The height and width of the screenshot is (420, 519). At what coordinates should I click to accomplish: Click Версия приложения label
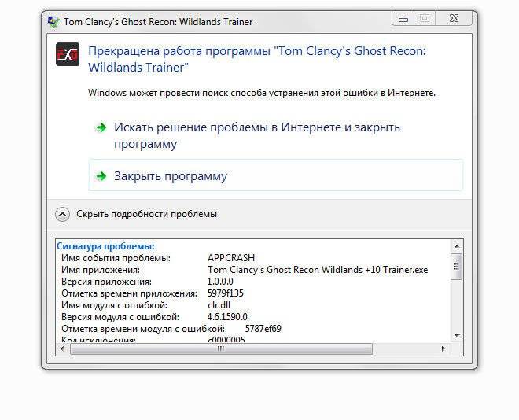click(x=107, y=282)
